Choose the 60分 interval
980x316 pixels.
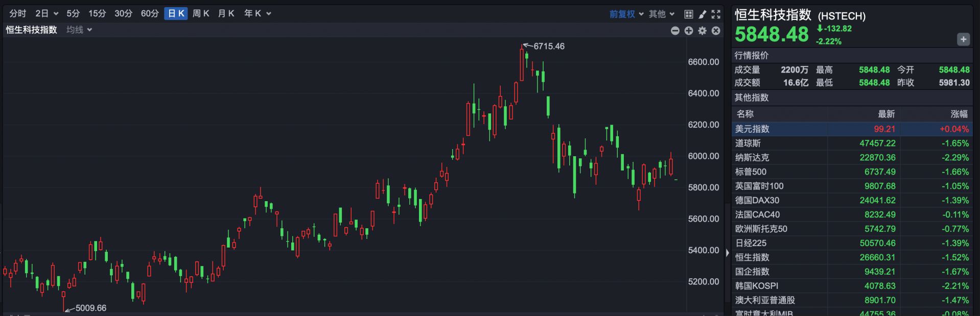point(150,13)
